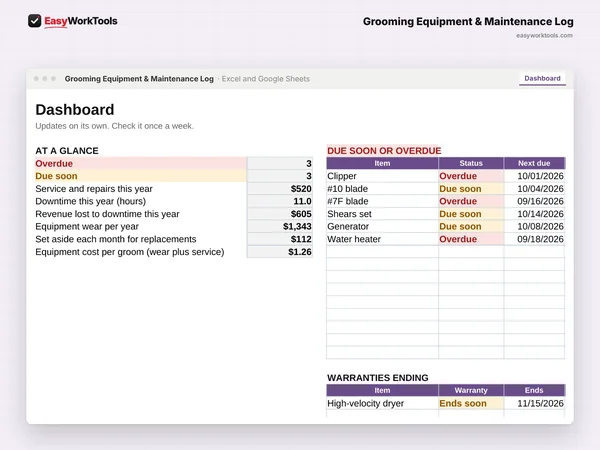Select the #7F blade item cell
The width and height of the screenshot is (600, 450).
[382, 201]
